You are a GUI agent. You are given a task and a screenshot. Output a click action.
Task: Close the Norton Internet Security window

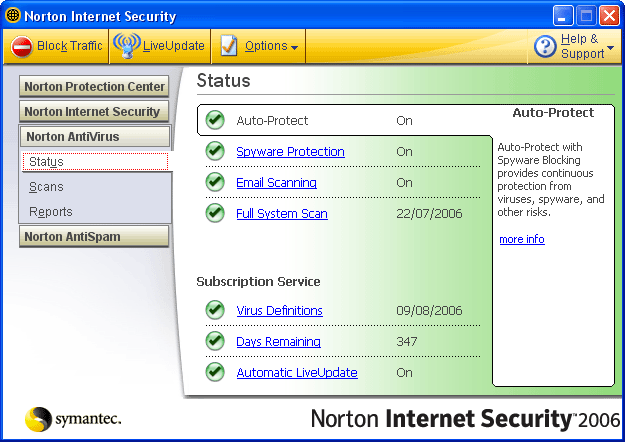(610, 16)
